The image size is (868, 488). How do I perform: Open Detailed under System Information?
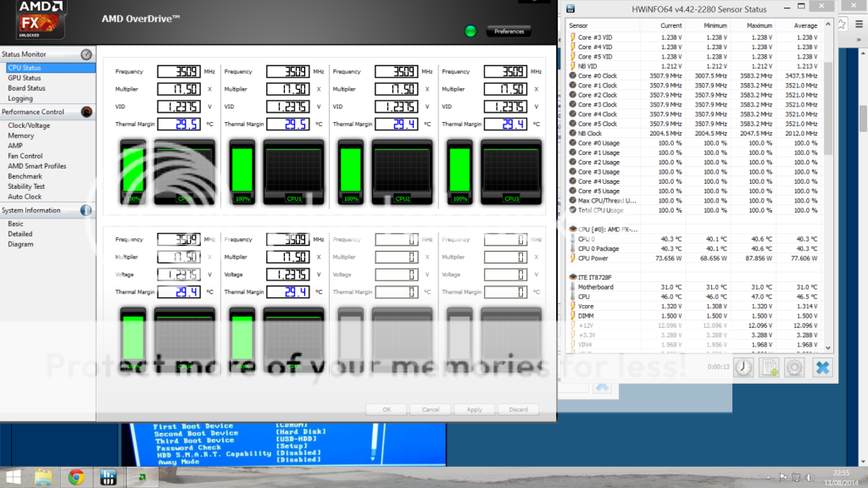point(20,234)
